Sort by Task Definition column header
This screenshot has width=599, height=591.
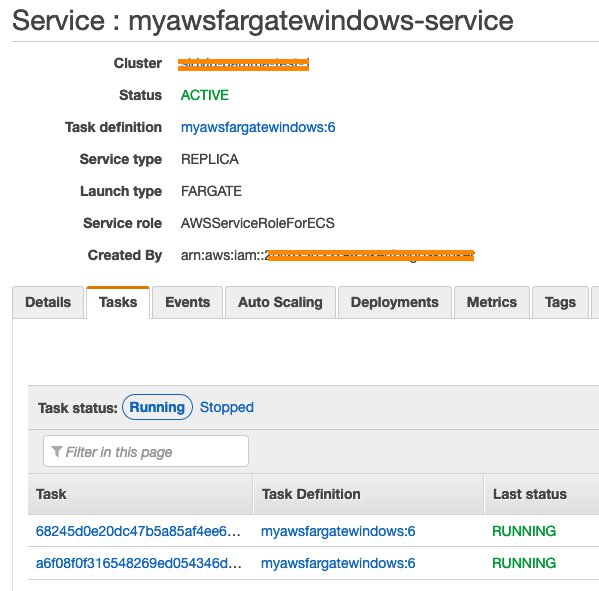coord(369,494)
